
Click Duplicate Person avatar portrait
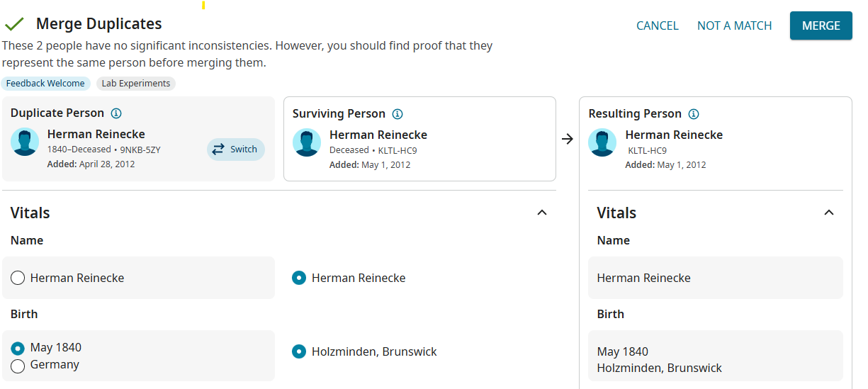coord(25,142)
